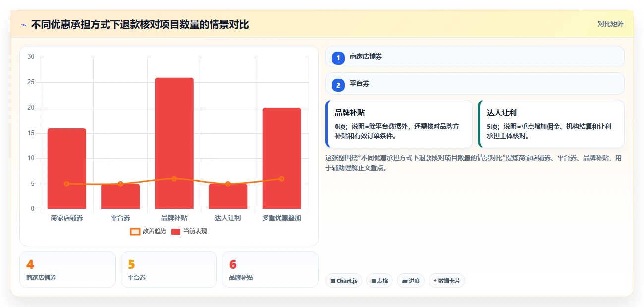Open the 品牌补贴 description card
Image resolution: width=644 pixels, height=307 pixels.
coord(399,124)
